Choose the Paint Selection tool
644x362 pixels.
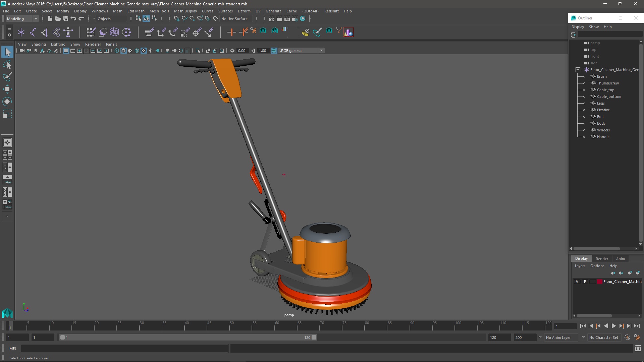click(7, 77)
